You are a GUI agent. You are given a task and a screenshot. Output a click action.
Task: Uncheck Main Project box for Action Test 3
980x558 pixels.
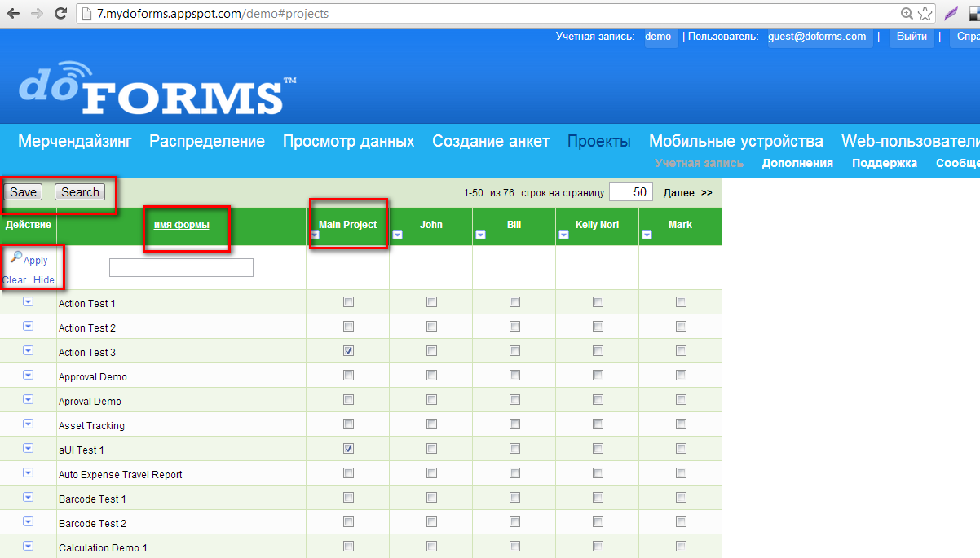pyautogui.click(x=348, y=351)
